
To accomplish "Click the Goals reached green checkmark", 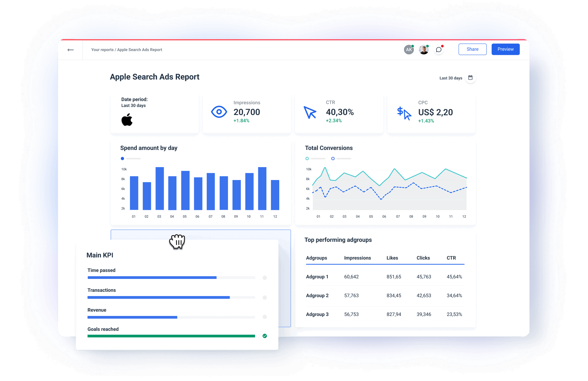I will pos(265,336).
